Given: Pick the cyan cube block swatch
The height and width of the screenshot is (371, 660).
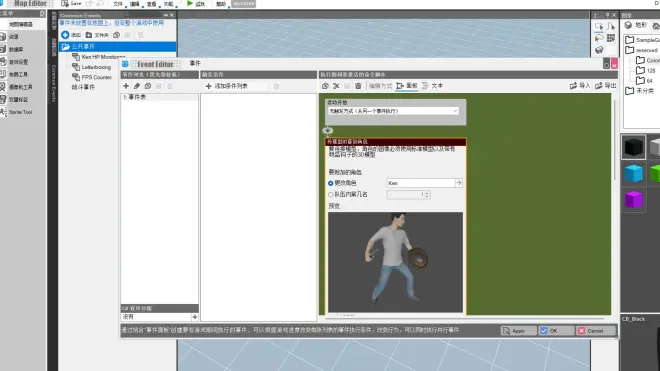Looking at the screenshot, I should (x=633, y=173).
